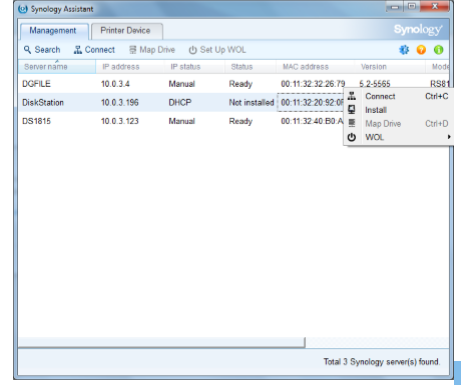Viewport: 467px width, 392px height.
Task: Click MAC address 00:11:32:32:26:79
Action: pos(313,84)
